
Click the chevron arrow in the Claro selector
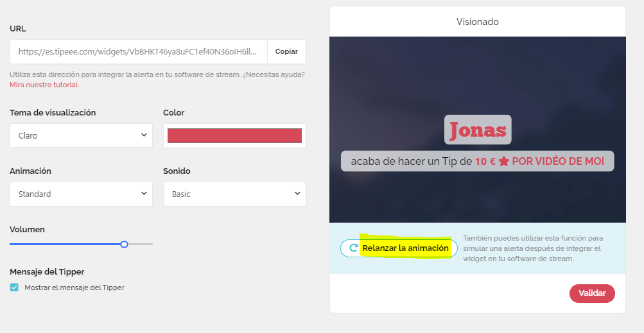coord(143,135)
